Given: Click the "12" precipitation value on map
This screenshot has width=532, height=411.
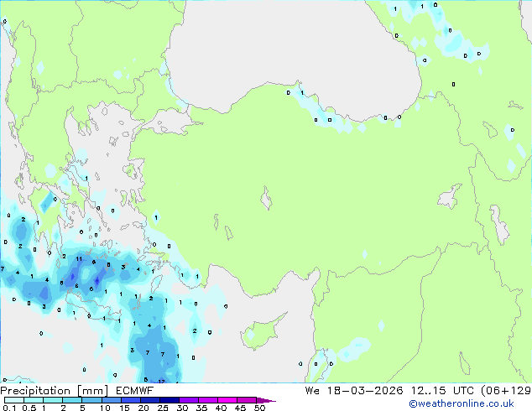Looking at the screenshot, I should pos(161,381).
